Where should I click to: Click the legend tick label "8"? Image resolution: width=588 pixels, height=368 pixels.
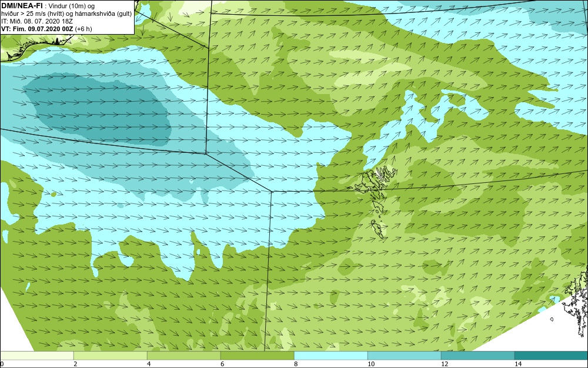(296, 364)
